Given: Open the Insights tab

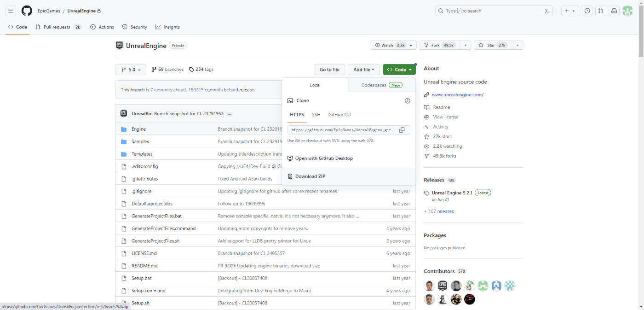Looking at the screenshot, I should pos(167,27).
